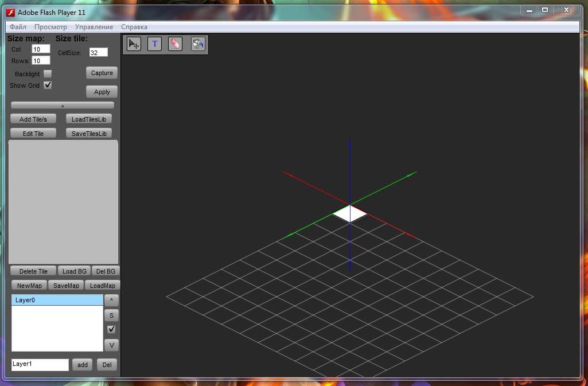The image size is (588, 386).
Task: Click SaveMap button
Action: 66,285
